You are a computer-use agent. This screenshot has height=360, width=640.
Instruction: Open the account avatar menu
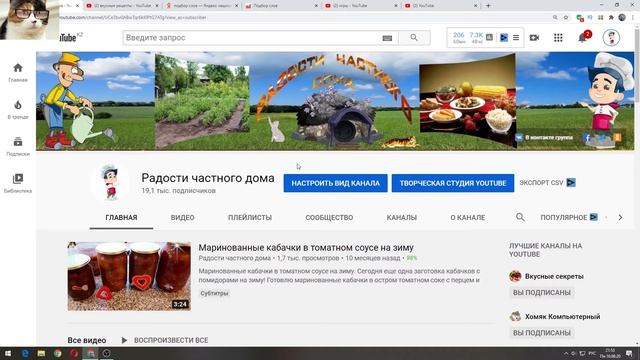[611, 38]
